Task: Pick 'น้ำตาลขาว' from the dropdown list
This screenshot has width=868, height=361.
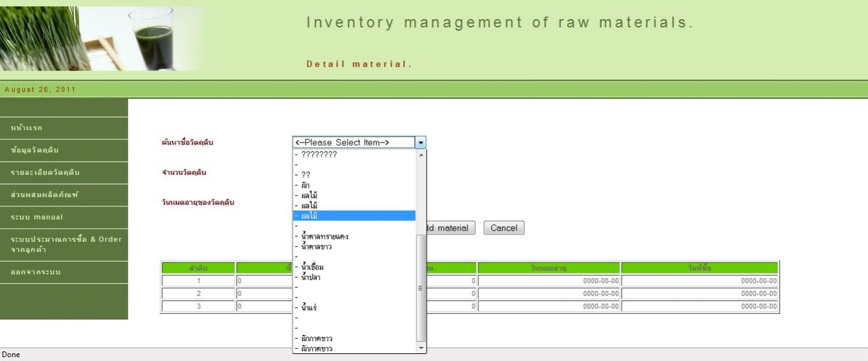Action: point(354,246)
